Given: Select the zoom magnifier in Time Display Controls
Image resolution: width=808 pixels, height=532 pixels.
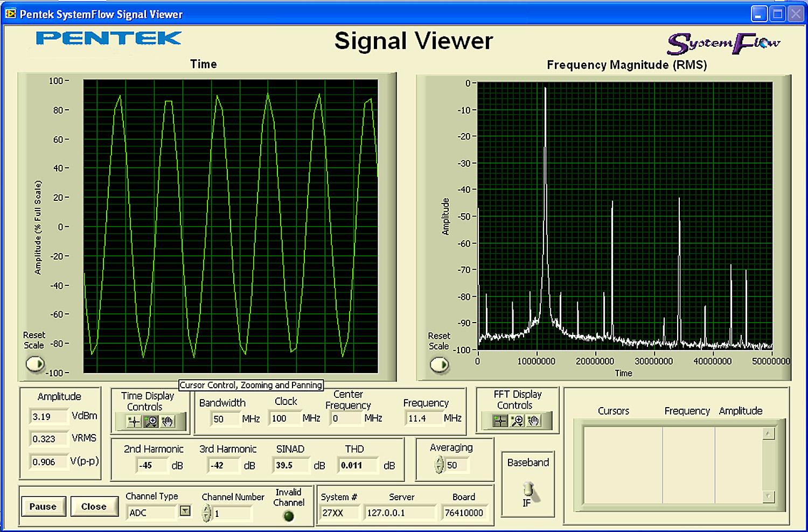Looking at the screenshot, I should (x=151, y=422).
